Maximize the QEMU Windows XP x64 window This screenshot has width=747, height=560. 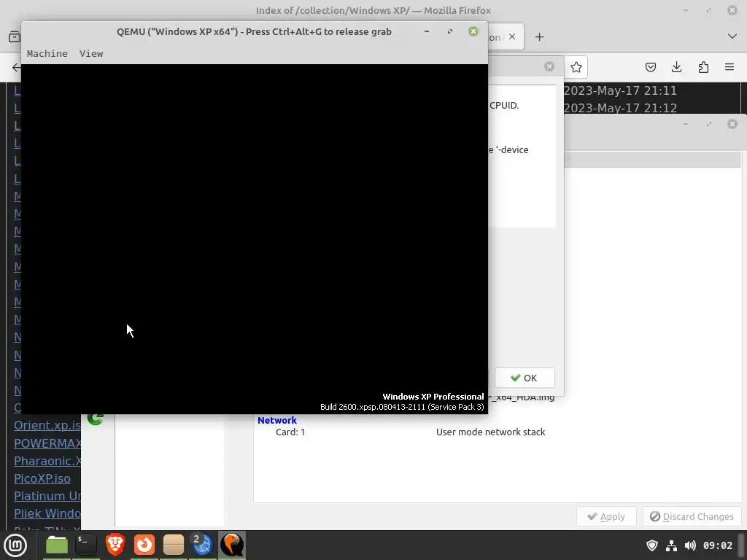pos(449,31)
